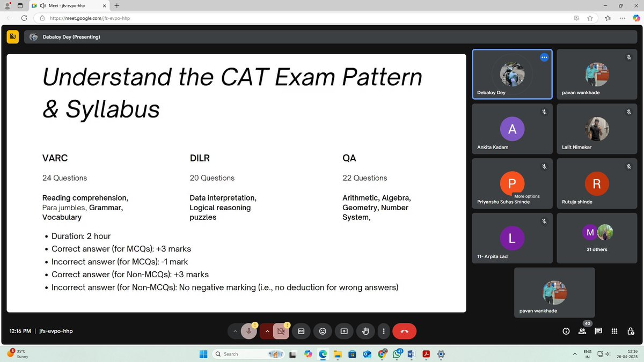The height and width of the screenshot is (362, 644).
Task: Launch Word from the taskbar
Action: (x=411, y=354)
